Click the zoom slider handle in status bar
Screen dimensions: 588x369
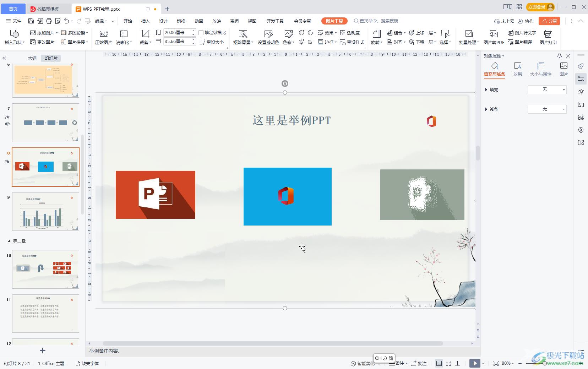coord(544,363)
